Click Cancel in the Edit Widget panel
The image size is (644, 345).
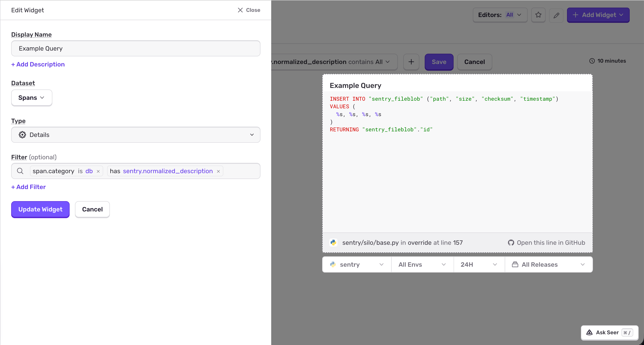click(x=92, y=209)
